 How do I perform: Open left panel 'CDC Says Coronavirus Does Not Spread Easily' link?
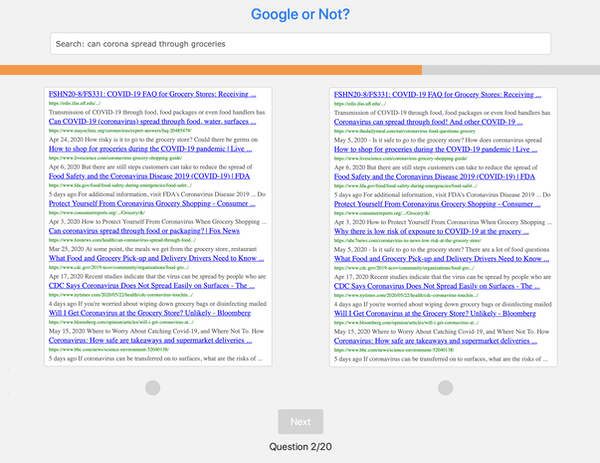[152, 286]
